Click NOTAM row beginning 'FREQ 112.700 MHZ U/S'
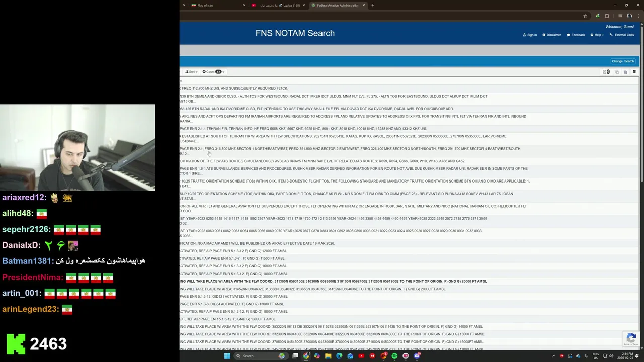Screen dimensions: 644x362 point(409,88)
